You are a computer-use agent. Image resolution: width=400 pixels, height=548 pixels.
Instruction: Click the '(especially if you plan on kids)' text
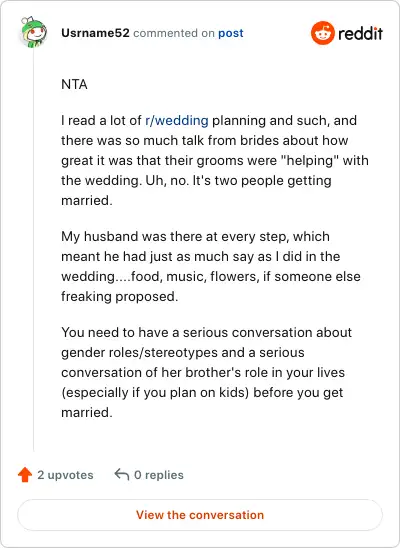(x=155, y=392)
